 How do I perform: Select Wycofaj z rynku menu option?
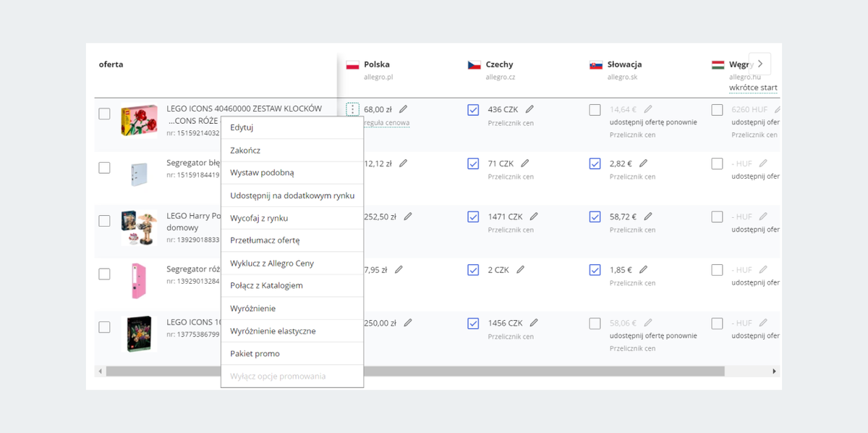[x=292, y=218]
